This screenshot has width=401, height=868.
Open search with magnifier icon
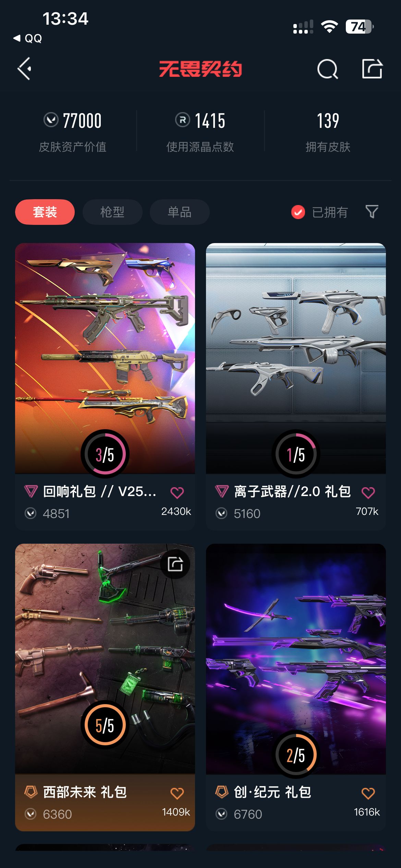pos(328,69)
